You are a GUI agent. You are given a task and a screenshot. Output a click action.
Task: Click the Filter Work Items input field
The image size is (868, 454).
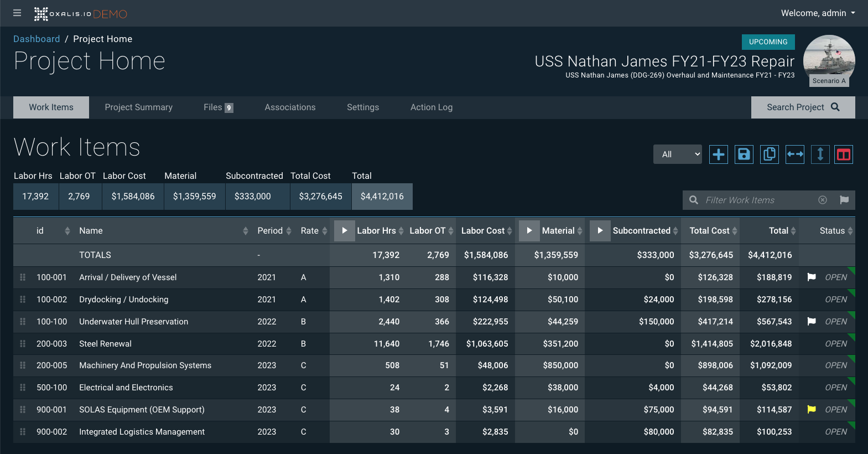[758, 200]
